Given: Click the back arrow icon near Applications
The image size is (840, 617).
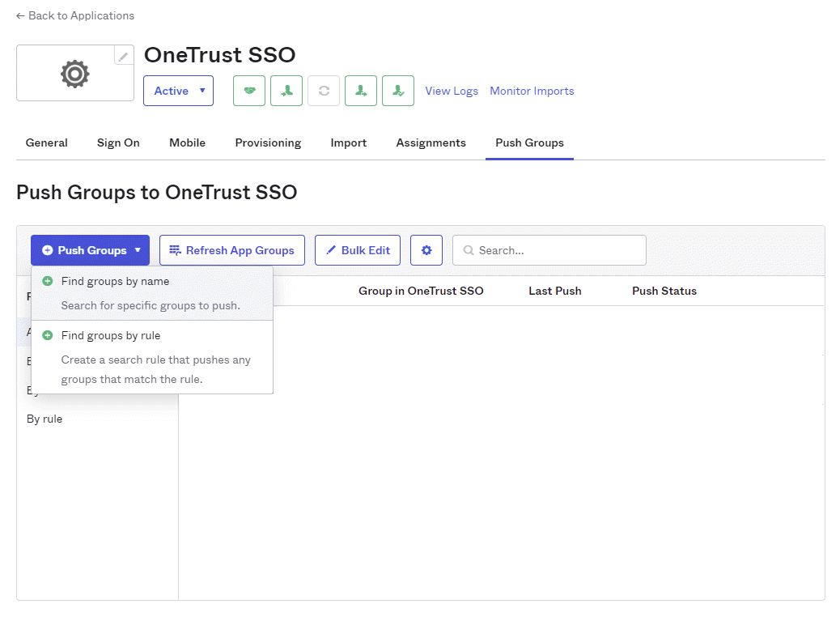Looking at the screenshot, I should pyautogui.click(x=20, y=16).
